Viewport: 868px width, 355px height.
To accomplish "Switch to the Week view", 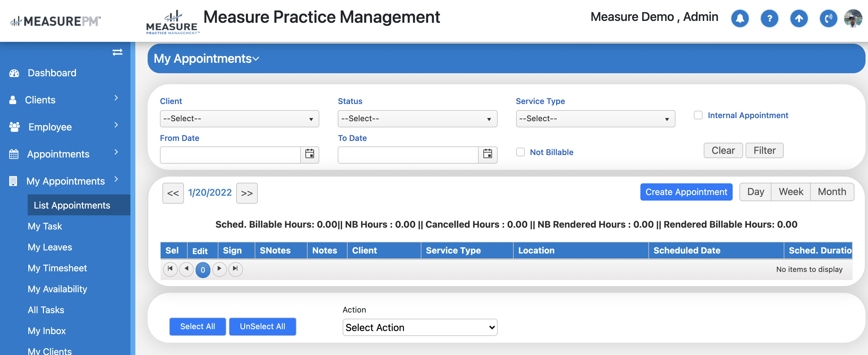I will (x=790, y=192).
